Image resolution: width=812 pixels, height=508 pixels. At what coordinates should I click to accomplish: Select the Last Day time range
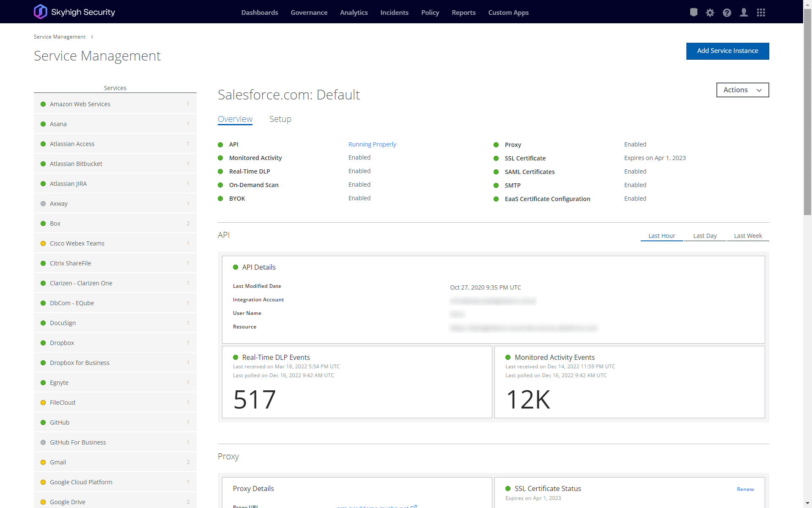(x=705, y=236)
